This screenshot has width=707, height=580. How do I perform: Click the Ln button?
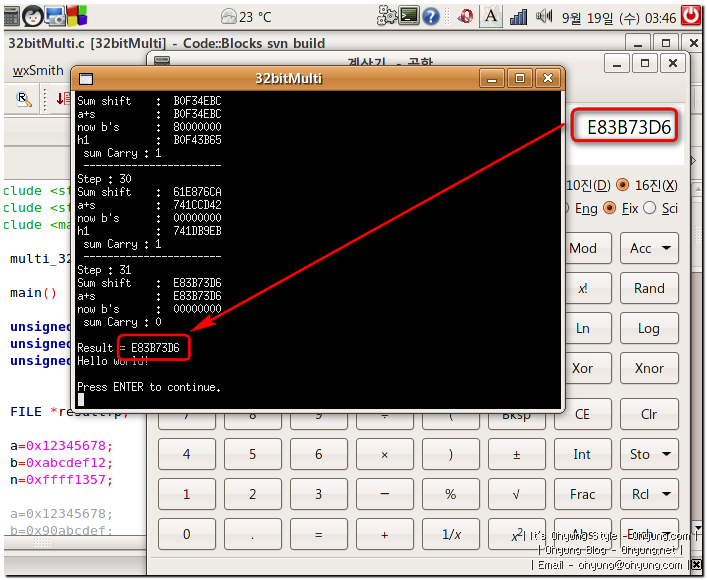(588, 328)
